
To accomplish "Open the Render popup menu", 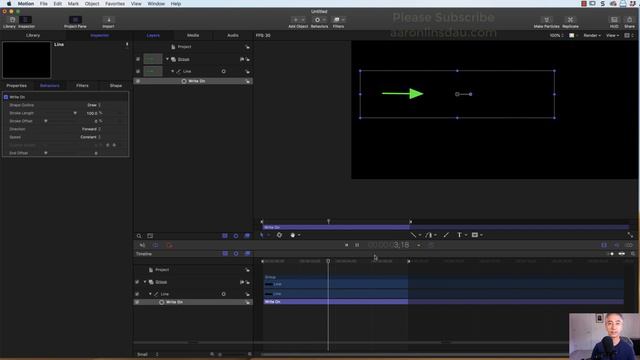I will [x=592, y=36].
